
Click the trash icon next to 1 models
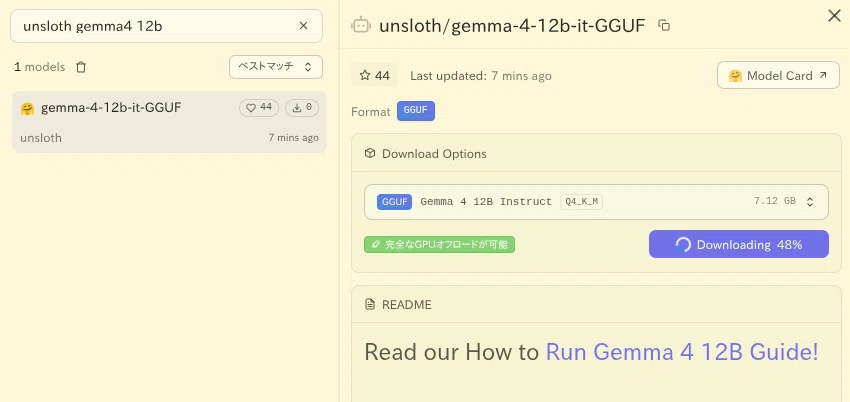tap(81, 67)
